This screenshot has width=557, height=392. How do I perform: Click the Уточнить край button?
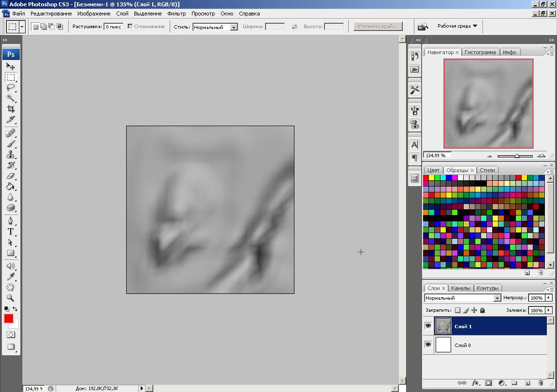coord(378,27)
